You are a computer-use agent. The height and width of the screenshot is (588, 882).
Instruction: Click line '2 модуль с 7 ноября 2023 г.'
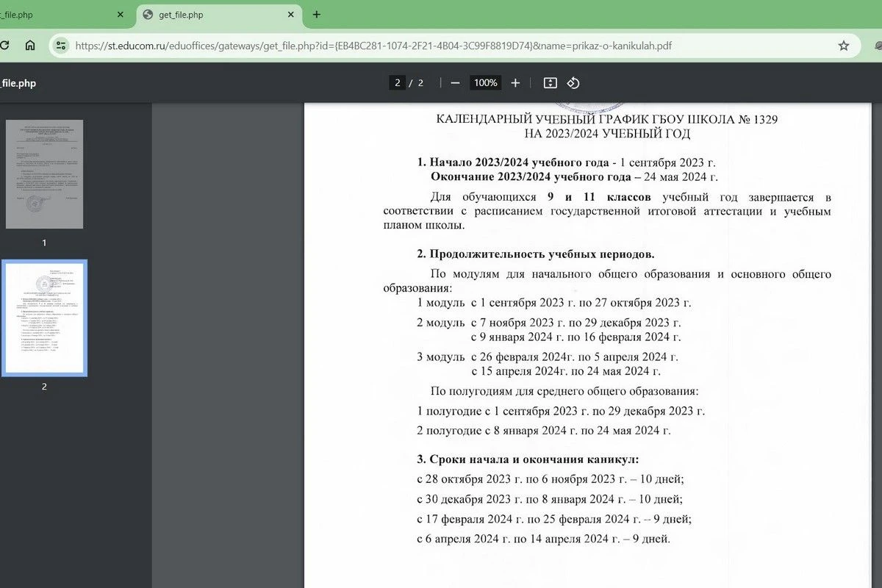point(549,323)
